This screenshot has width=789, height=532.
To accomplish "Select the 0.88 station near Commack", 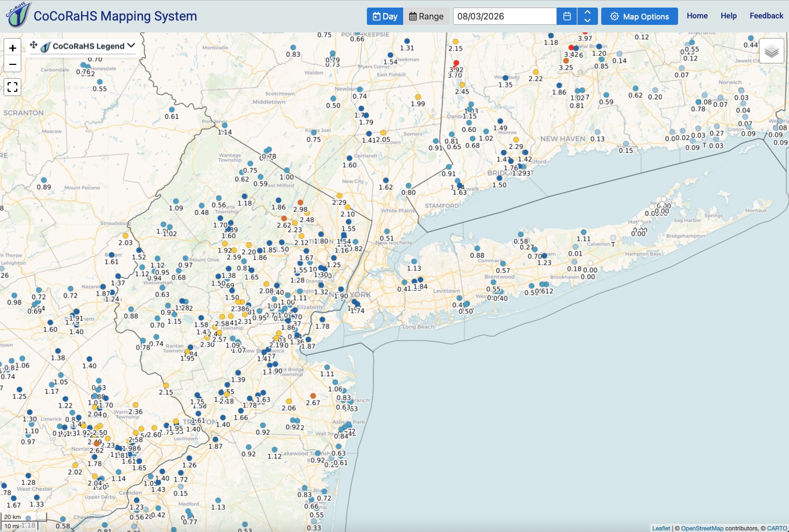I will click(477, 249).
